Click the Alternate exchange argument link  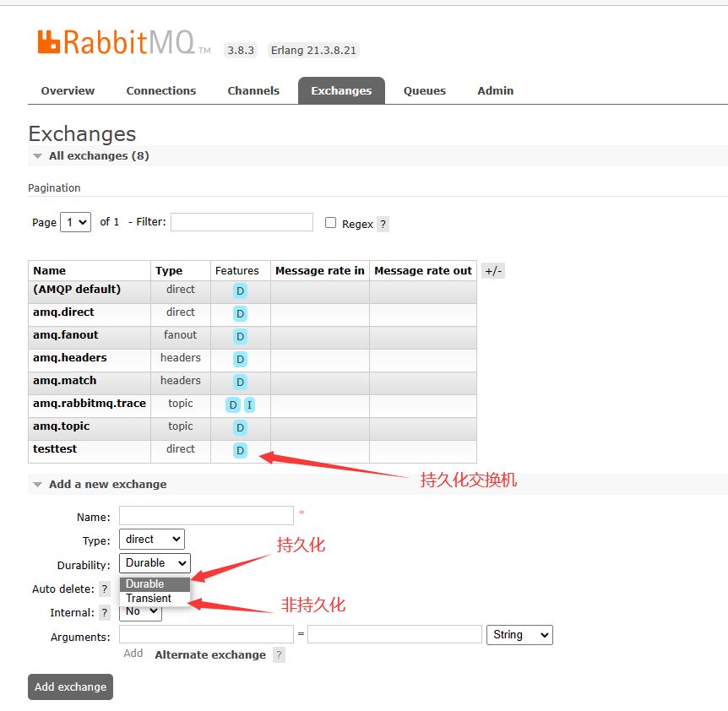pyautogui.click(x=210, y=654)
